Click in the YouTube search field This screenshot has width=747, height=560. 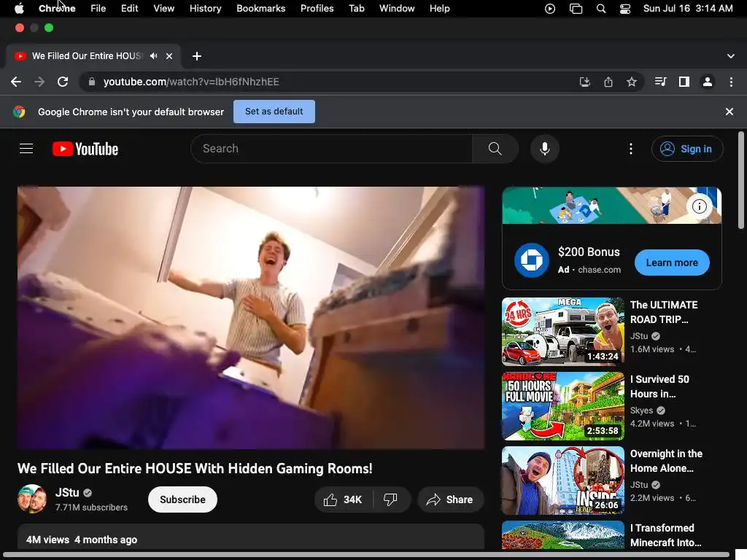point(332,149)
